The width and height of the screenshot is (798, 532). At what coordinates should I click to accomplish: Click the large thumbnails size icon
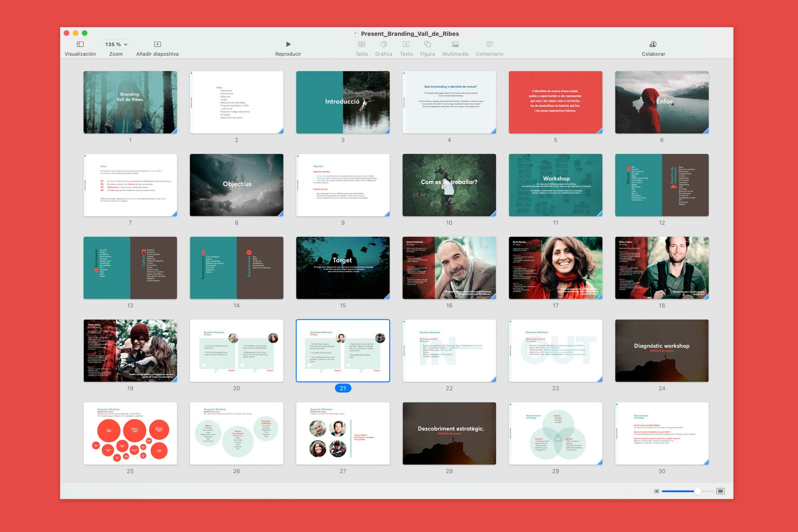pos(720,491)
